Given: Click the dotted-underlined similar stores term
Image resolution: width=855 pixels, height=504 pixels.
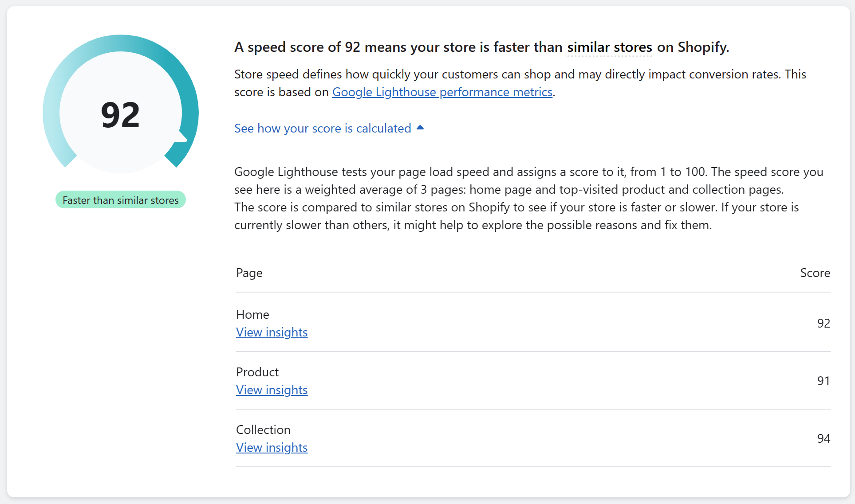Looking at the screenshot, I should tap(610, 47).
